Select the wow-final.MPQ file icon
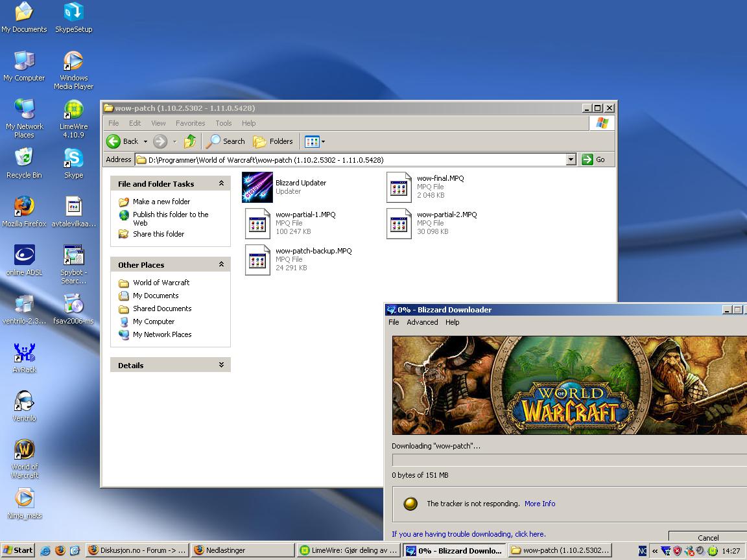The height and width of the screenshot is (560, 747). tap(399, 187)
